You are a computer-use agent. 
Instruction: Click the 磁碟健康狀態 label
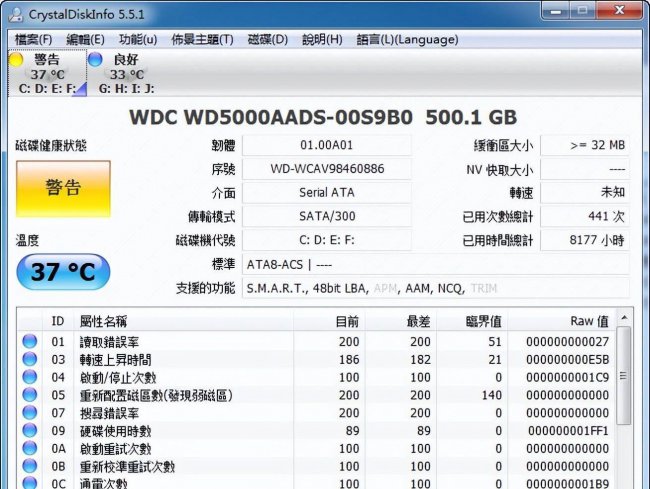[x=51, y=145]
